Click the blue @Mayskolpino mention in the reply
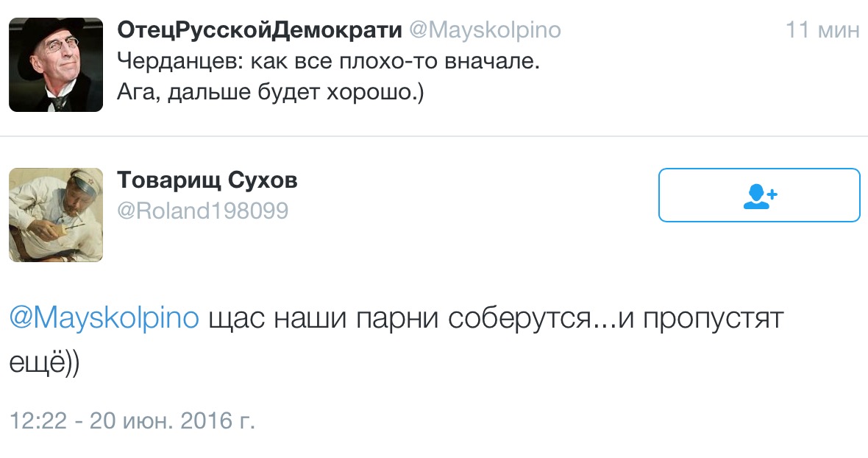 click(x=104, y=319)
